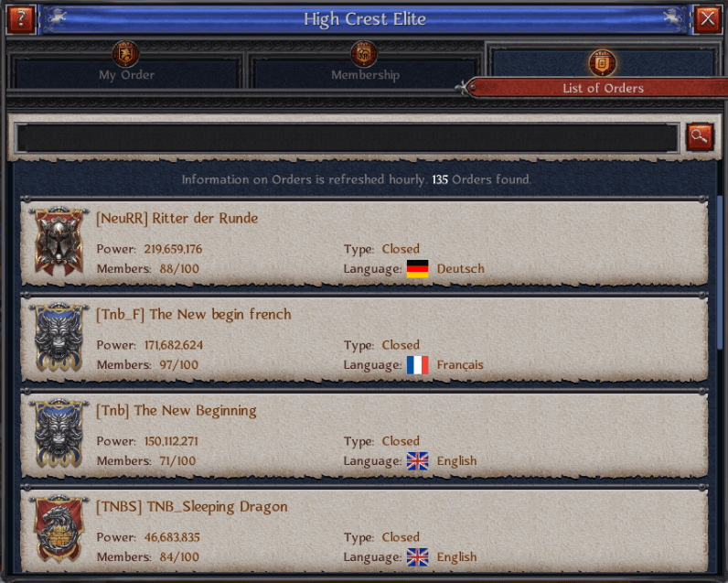
Task: Click the My Order tab crest icon
Action: click(125, 54)
